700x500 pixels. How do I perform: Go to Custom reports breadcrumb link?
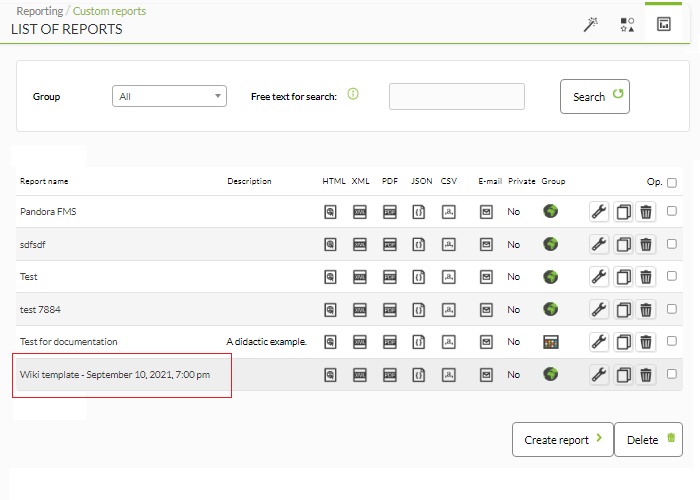click(x=109, y=11)
